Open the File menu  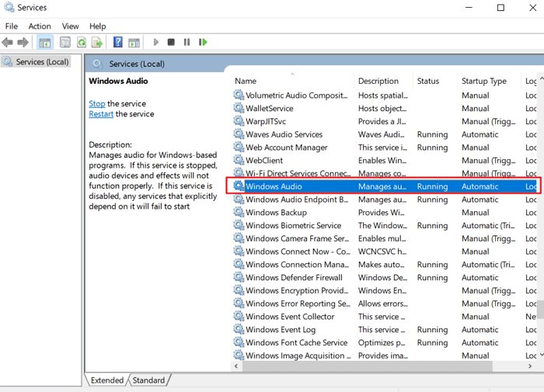[12, 26]
